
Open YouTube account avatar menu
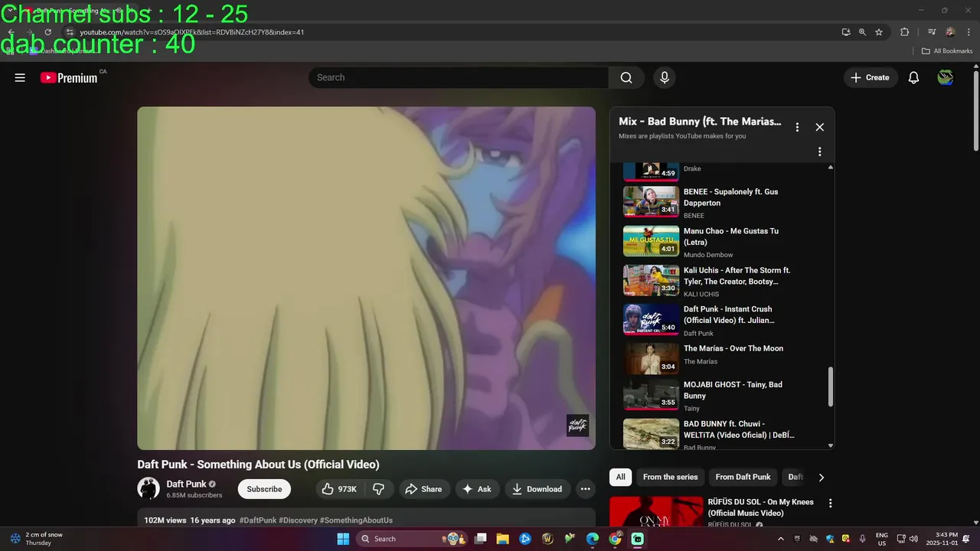coord(946,77)
